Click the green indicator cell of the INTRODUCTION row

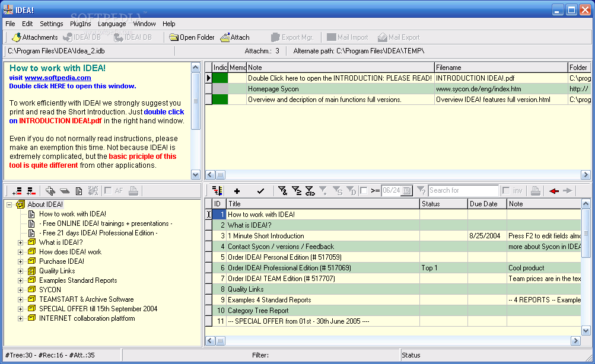pyautogui.click(x=220, y=78)
